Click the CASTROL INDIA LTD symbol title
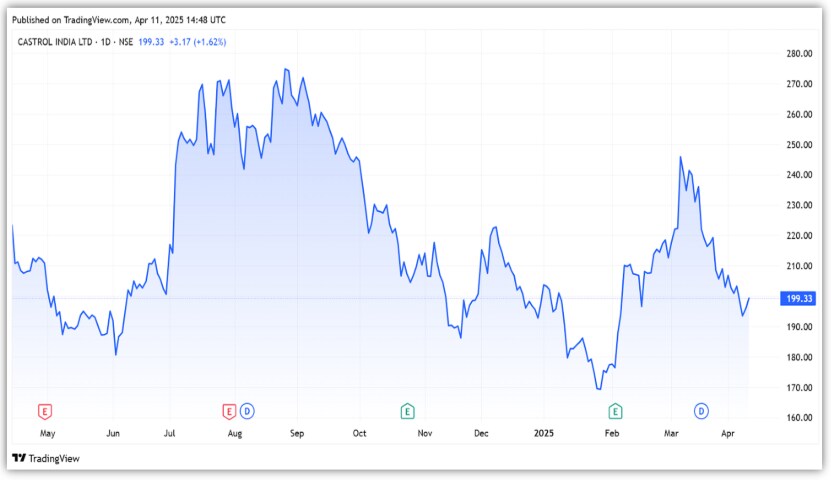 (x=55, y=42)
